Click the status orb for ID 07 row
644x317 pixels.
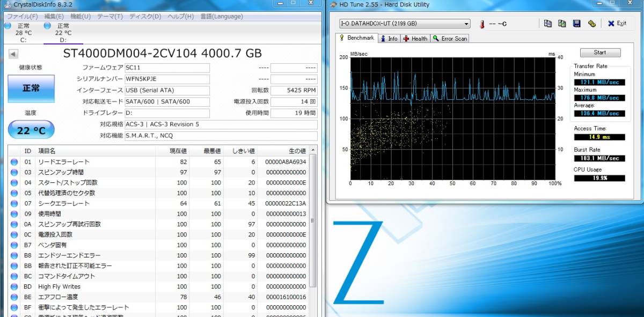pos(14,203)
